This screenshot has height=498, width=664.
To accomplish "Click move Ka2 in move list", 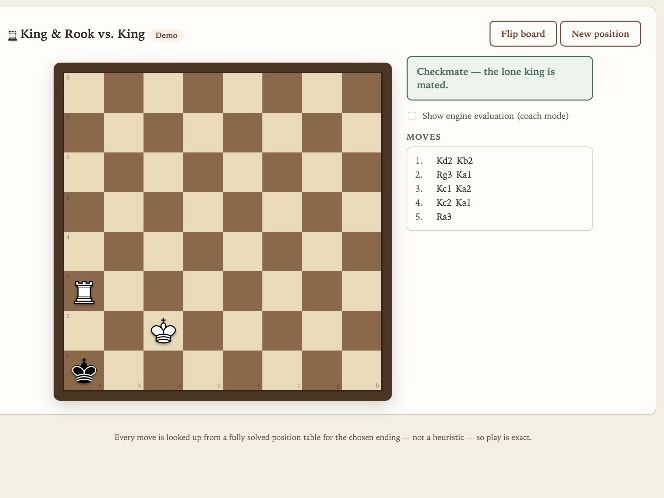I will click(464, 189).
